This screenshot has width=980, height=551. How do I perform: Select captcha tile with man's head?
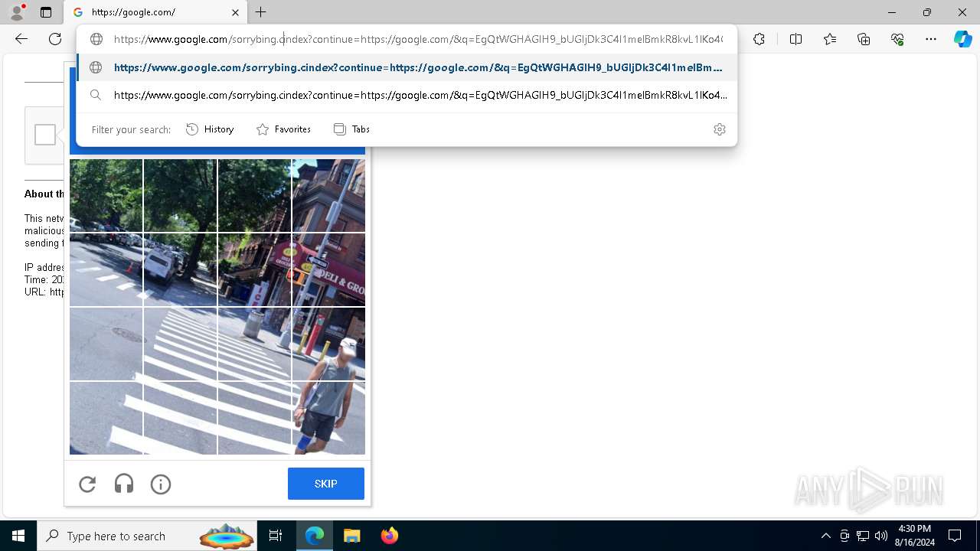[328, 344]
